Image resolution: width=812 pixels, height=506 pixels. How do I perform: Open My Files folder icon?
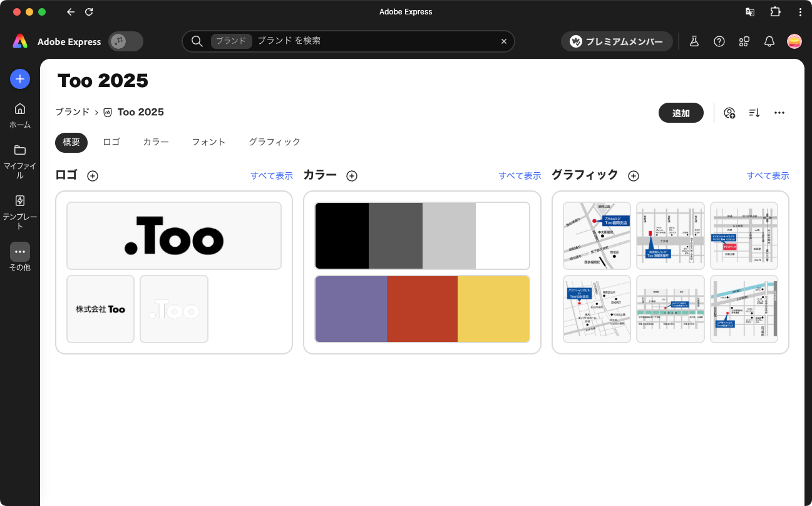pos(20,150)
